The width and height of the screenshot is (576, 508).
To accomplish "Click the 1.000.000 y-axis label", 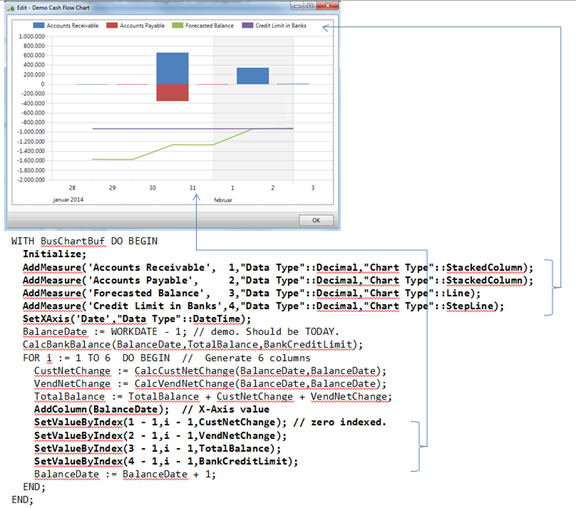I will 32,36.
